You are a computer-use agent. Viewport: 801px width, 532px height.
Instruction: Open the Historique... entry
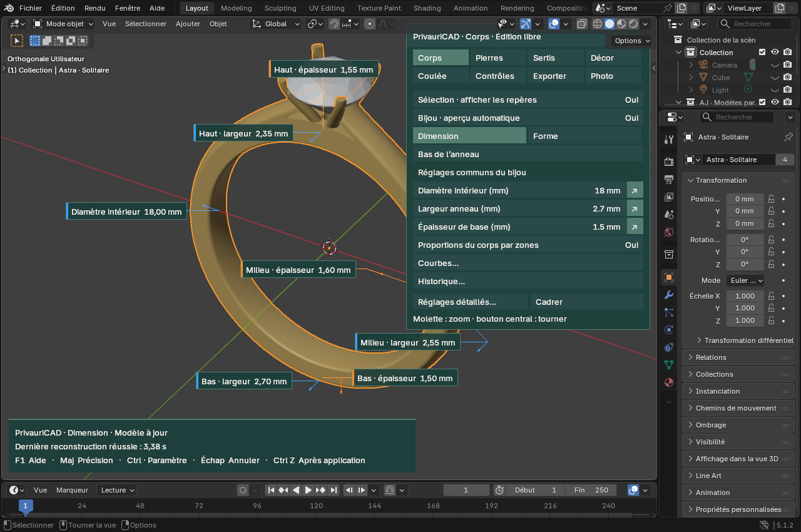point(528,281)
